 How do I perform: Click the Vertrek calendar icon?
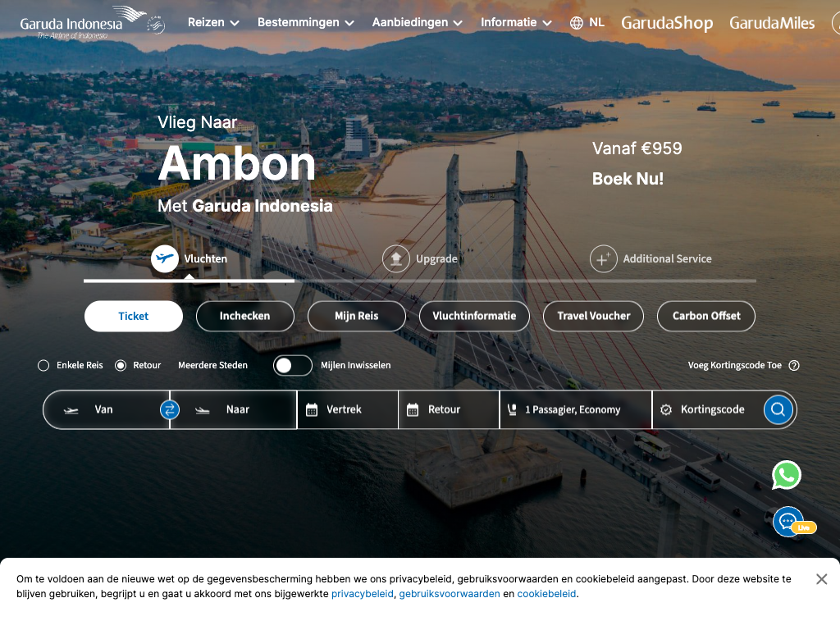311,410
